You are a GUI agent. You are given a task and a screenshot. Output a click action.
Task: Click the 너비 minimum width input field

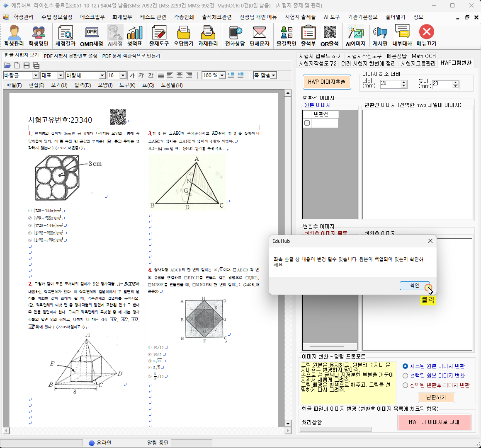(x=390, y=84)
